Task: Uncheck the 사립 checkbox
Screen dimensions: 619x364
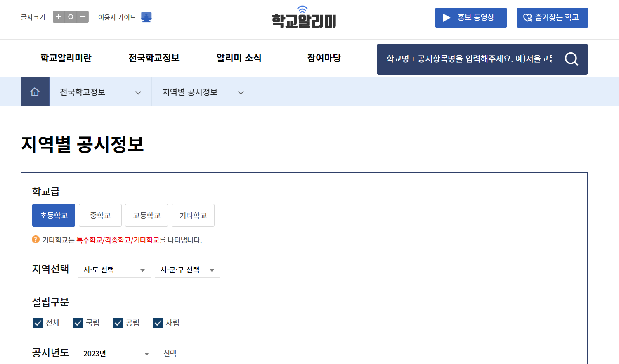Action: 157,323
